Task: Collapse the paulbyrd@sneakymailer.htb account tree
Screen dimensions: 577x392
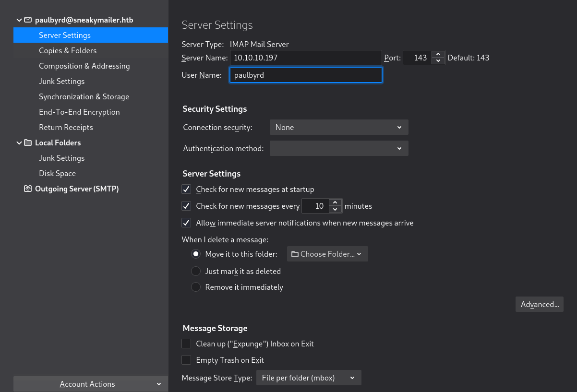Action: point(19,20)
